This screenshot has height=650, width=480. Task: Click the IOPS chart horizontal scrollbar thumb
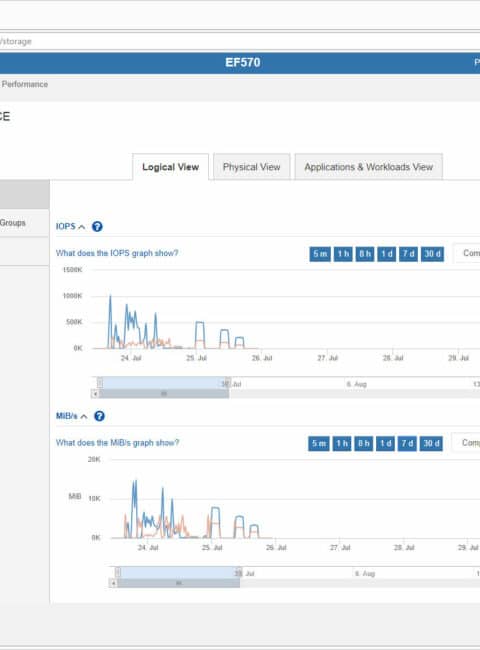164,394
